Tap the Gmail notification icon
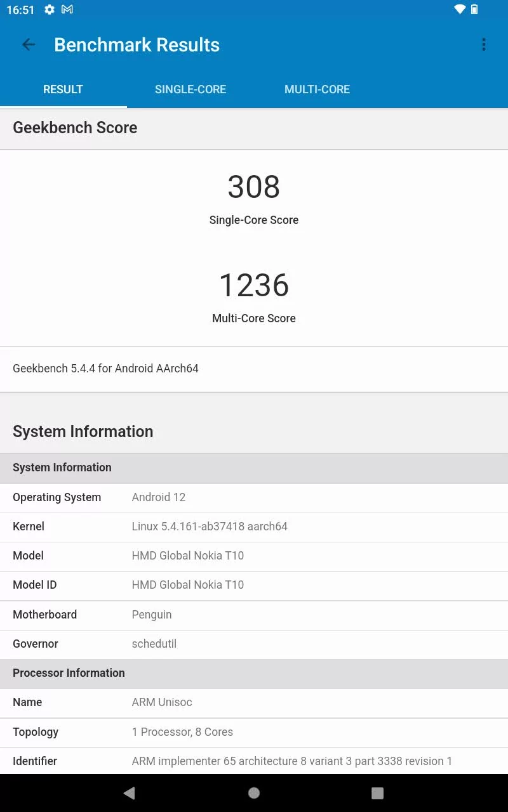The image size is (508, 812). tap(67, 10)
